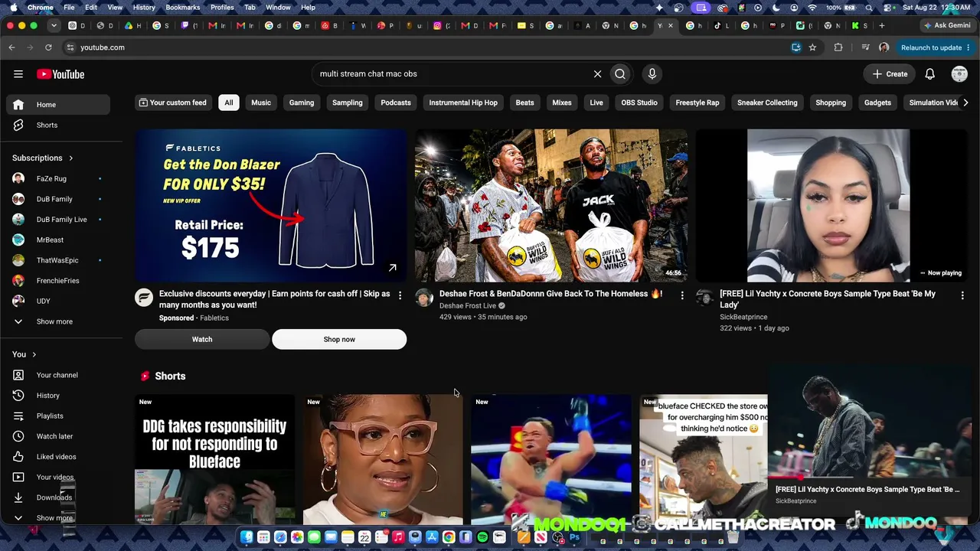Click the YouTube logo

[60, 74]
